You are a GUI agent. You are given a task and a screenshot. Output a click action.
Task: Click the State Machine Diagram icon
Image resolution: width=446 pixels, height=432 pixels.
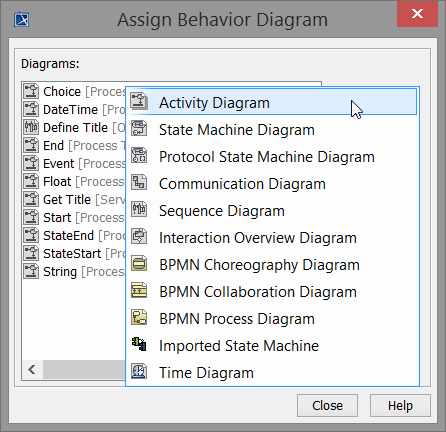point(139,128)
